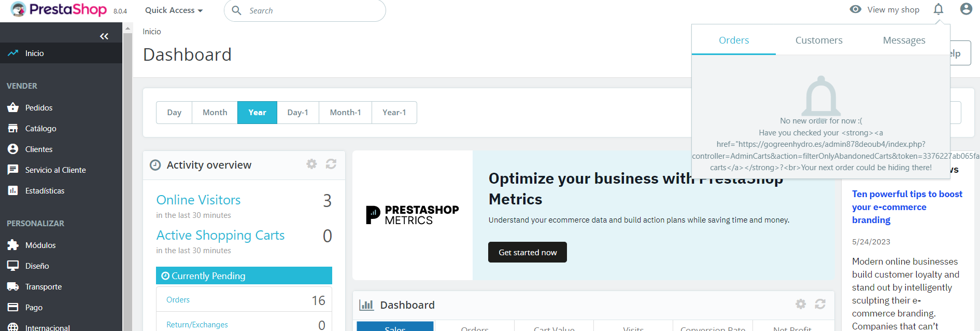This screenshot has width=980, height=331.
Task: Open the Online Visitors link
Action: click(198, 200)
